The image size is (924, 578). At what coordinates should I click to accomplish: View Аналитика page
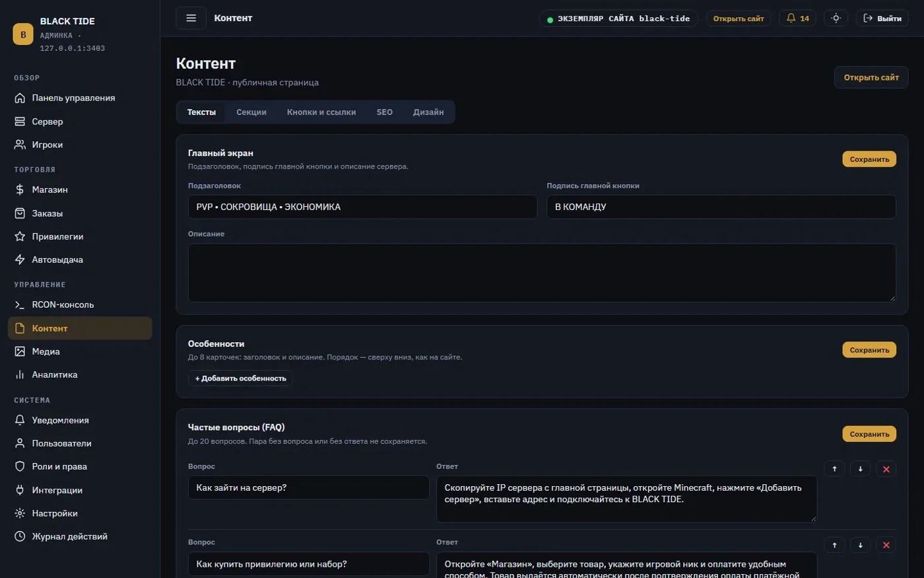tap(80, 375)
